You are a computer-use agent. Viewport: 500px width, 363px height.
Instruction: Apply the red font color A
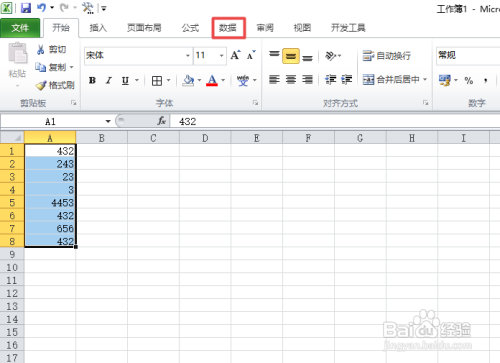click(212, 80)
